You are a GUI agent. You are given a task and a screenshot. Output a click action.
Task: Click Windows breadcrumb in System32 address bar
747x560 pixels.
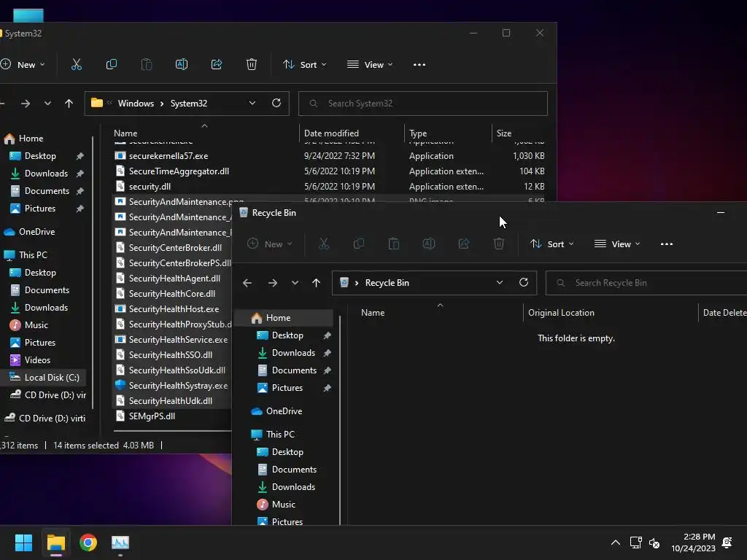(136, 104)
